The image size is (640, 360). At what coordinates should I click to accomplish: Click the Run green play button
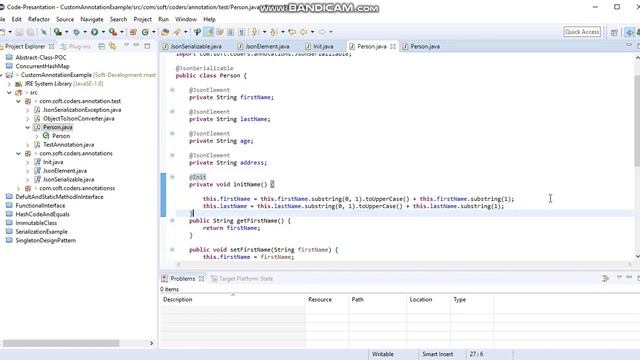(x=94, y=32)
